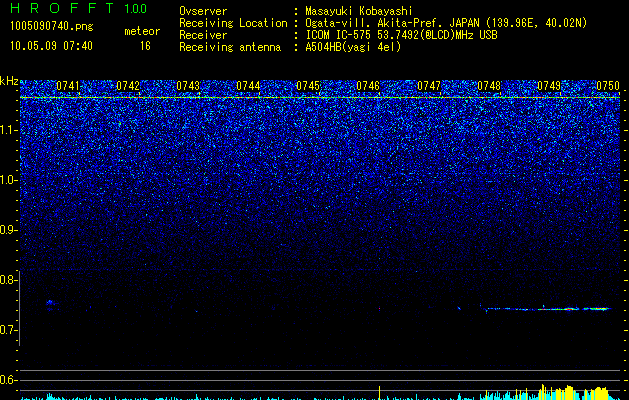Click the 0746 time marker
The width and height of the screenshot is (629, 400).
(x=368, y=86)
